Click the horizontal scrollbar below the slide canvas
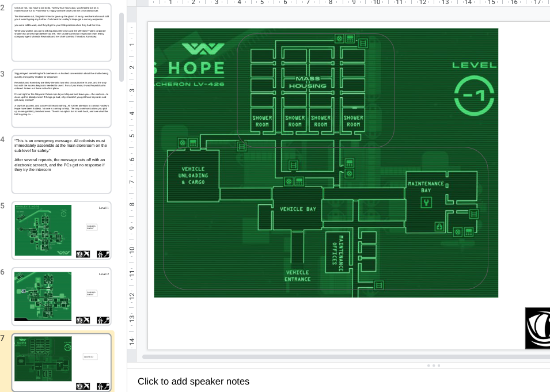Screen dimensions: 550x392 (346, 357)
